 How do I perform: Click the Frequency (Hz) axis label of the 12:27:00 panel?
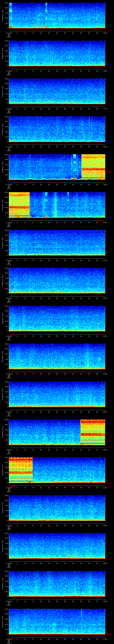(3, 508)
